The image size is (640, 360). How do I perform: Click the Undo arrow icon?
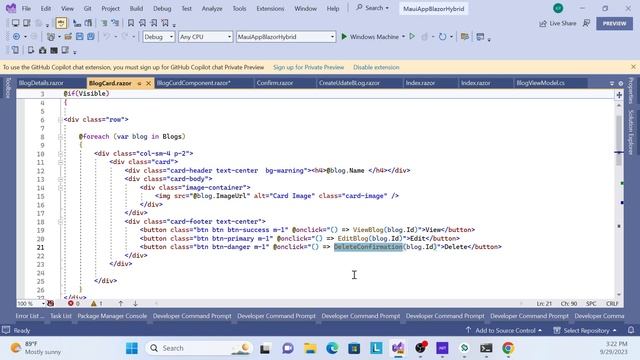click(107, 37)
